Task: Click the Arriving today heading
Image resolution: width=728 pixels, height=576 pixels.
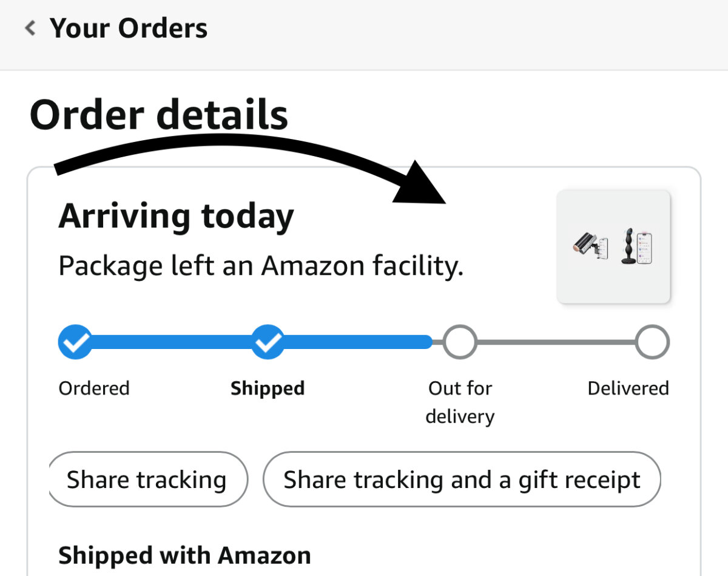Action: pyautogui.click(x=176, y=216)
